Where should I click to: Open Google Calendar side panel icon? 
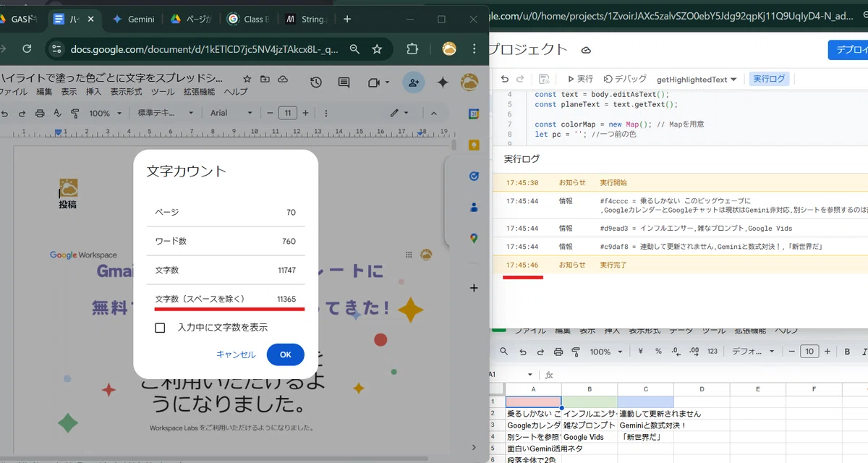(x=474, y=114)
